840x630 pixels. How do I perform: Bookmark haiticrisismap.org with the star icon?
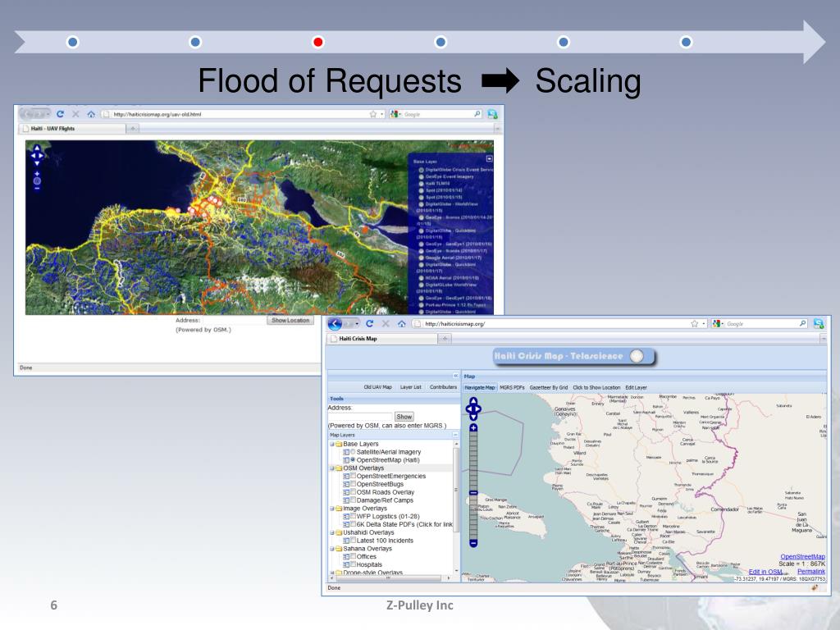694,323
